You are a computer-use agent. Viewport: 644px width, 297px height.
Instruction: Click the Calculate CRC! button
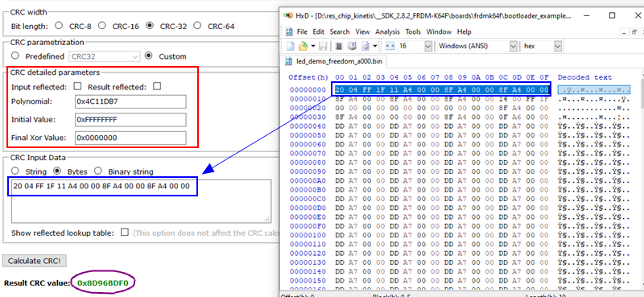34,261
